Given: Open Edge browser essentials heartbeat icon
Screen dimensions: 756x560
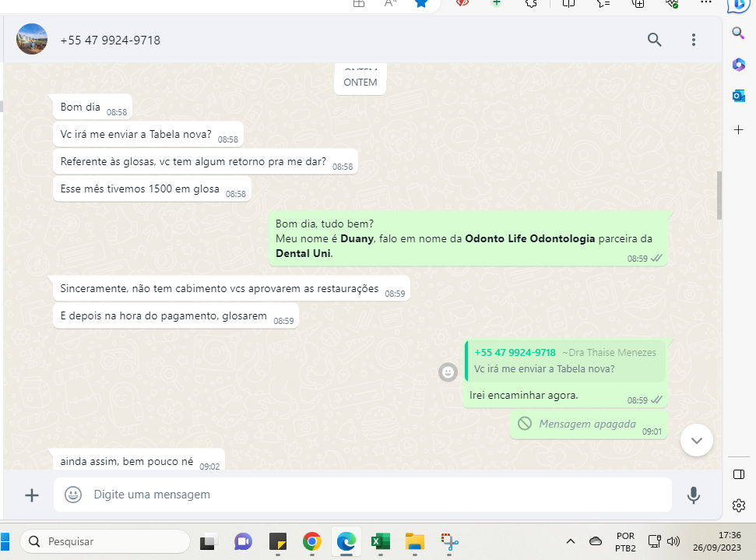Looking at the screenshot, I should pyautogui.click(x=672, y=3).
